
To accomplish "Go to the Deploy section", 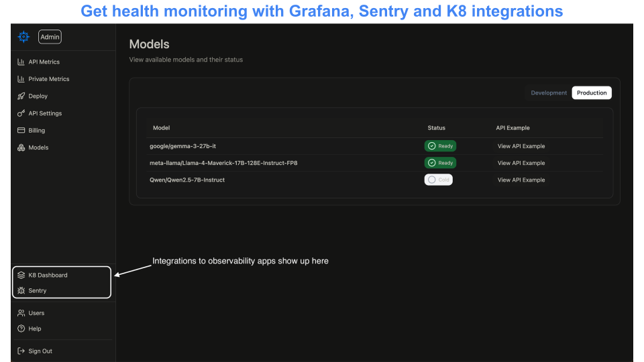I will [38, 96].
